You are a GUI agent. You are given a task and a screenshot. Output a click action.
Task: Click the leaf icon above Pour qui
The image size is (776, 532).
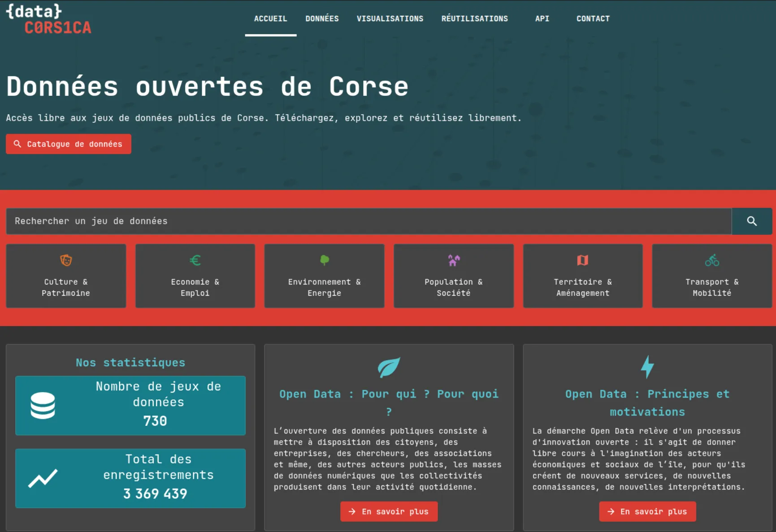click(389, 367)
